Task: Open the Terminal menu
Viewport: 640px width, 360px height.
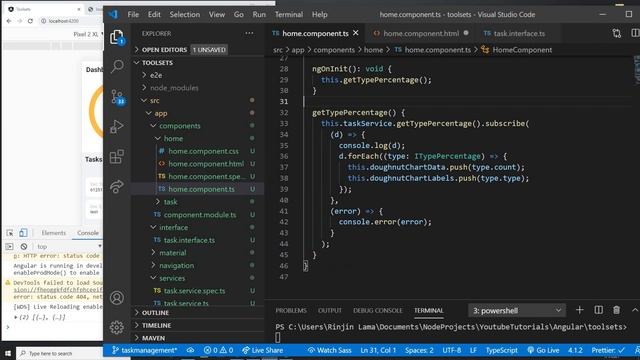Action: coord(289,14)
